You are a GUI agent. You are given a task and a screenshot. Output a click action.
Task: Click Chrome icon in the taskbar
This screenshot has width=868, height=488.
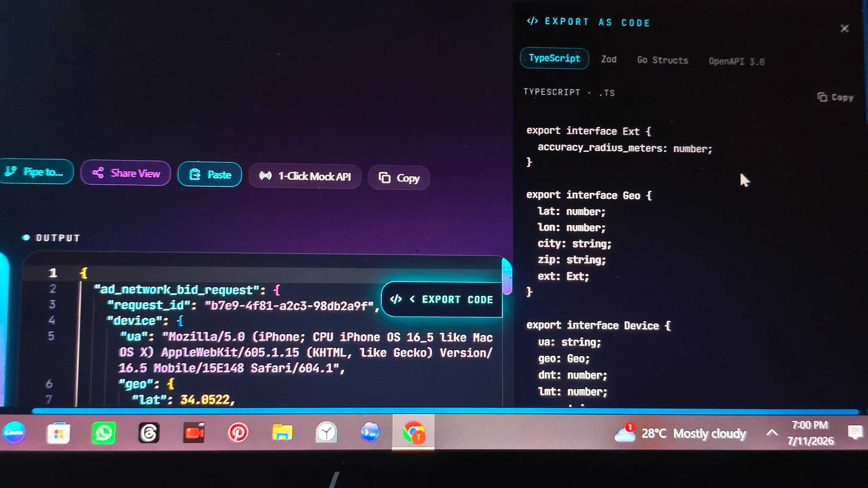(413, 433)
